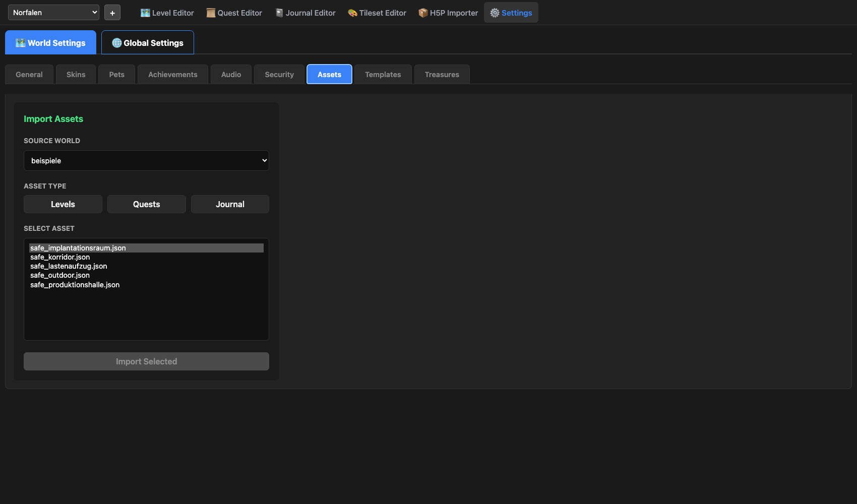The image size is (857, 504).
Task: Click the globe icon on Global Settings
Action: point(116,43)
